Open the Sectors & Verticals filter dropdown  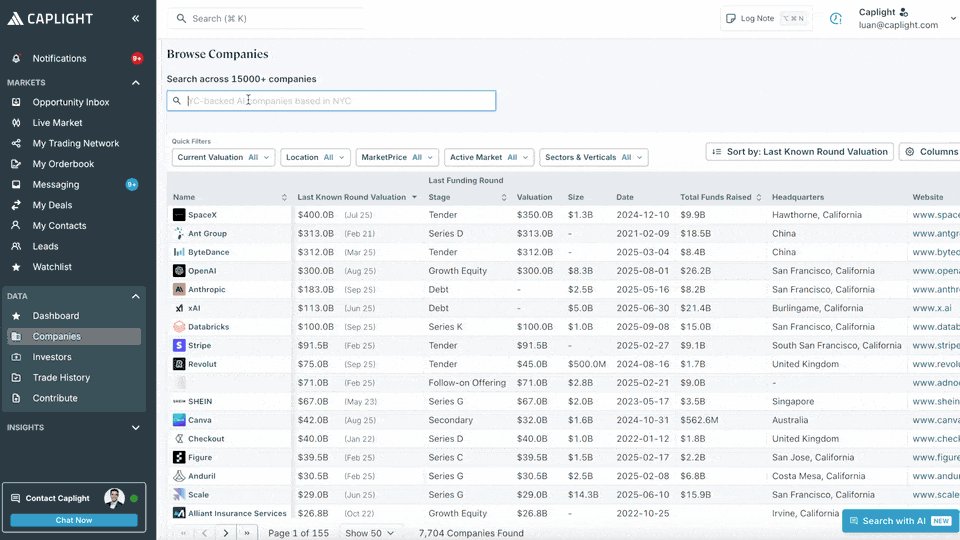click(594, 157)
